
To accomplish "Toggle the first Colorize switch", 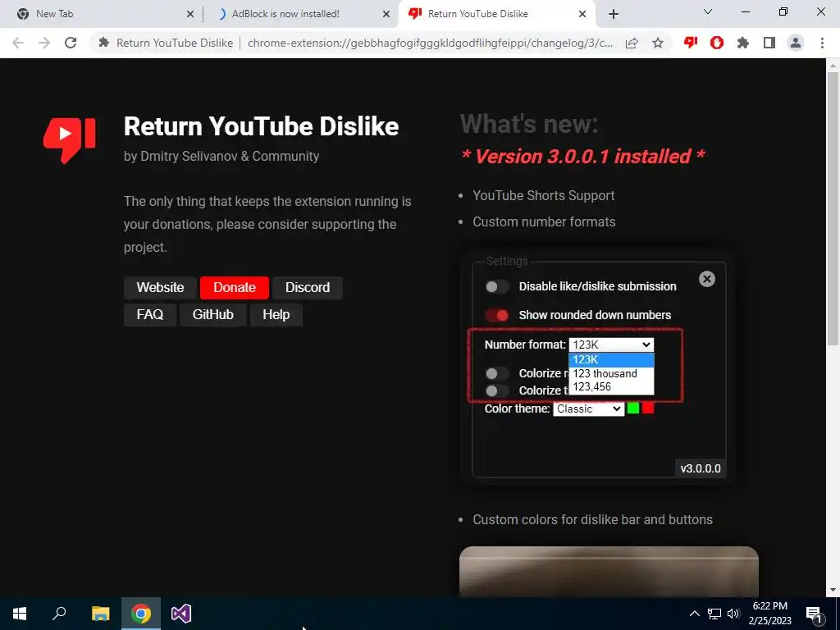I will pos(496,373).
